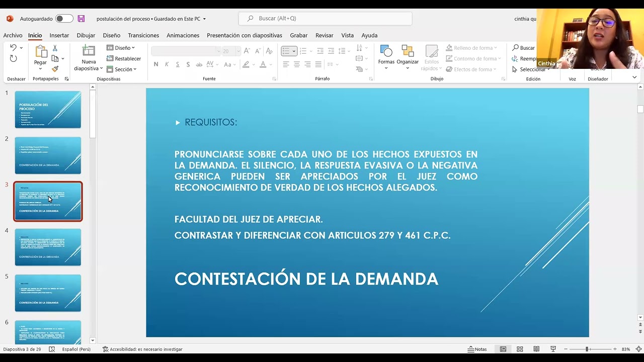Click the Formas shapes icon
This screenshot has width=644, height=362.
[x=386, y=51]
